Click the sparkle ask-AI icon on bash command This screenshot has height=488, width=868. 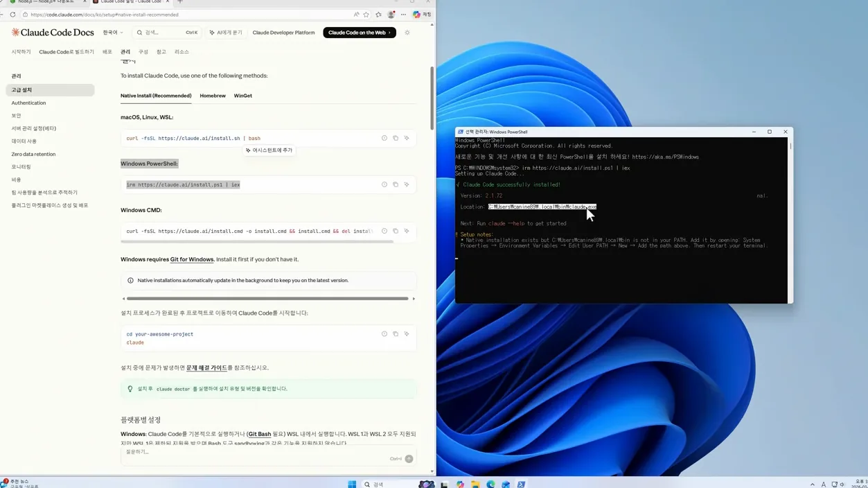click(x=407, y=138)
